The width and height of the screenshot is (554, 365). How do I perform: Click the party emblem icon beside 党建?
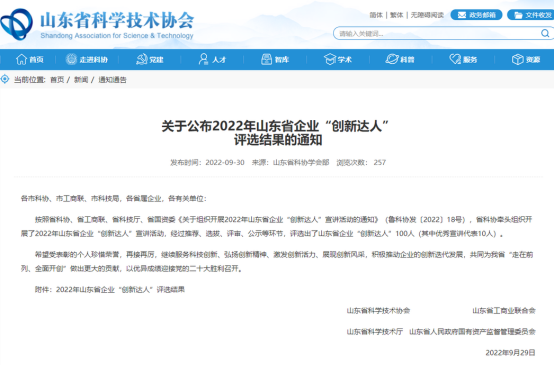tap(142, 59)
